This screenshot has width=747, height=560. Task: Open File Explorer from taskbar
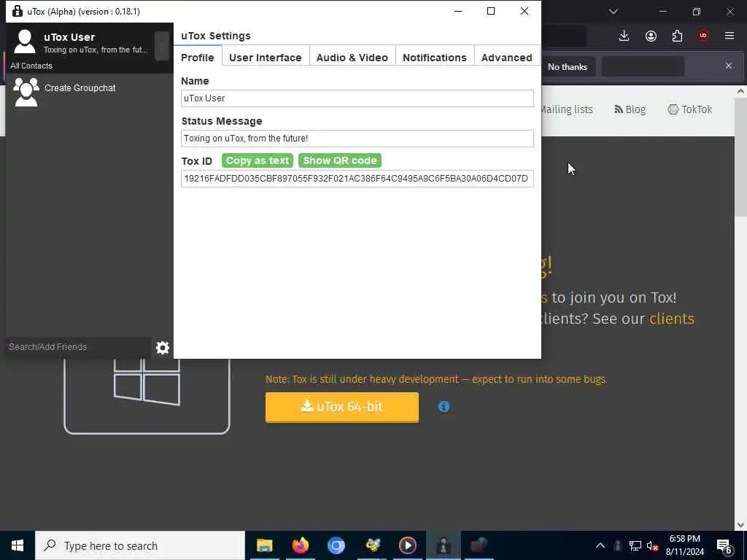click(x=264, y=545)
